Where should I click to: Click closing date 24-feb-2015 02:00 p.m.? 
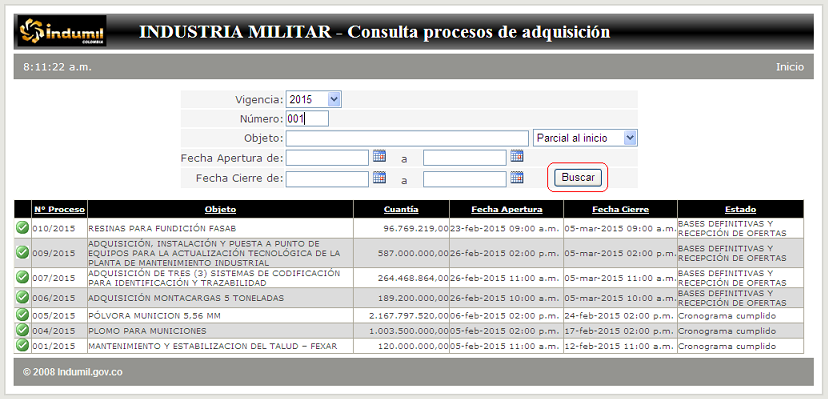[x=620, y=316]
